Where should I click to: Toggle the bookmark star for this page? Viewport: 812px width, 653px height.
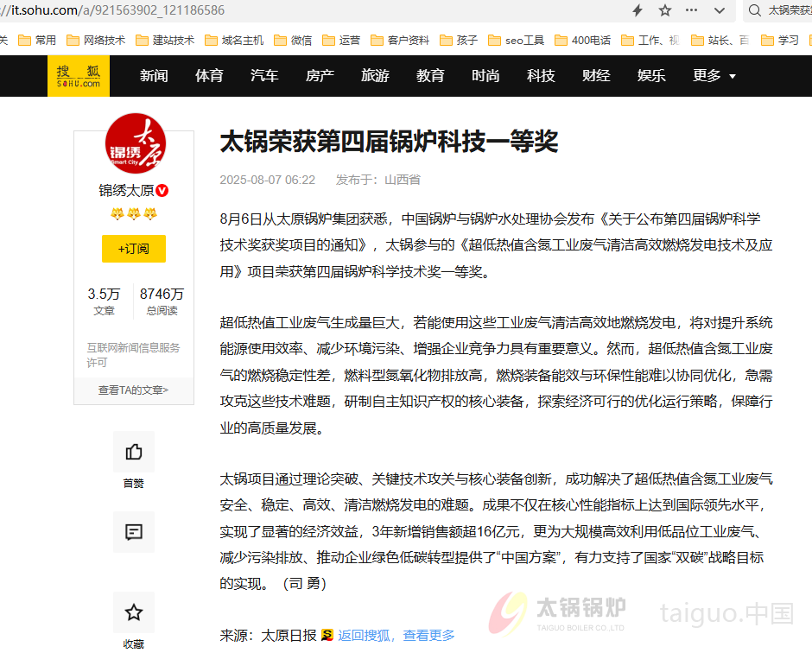tap(663, 11)
